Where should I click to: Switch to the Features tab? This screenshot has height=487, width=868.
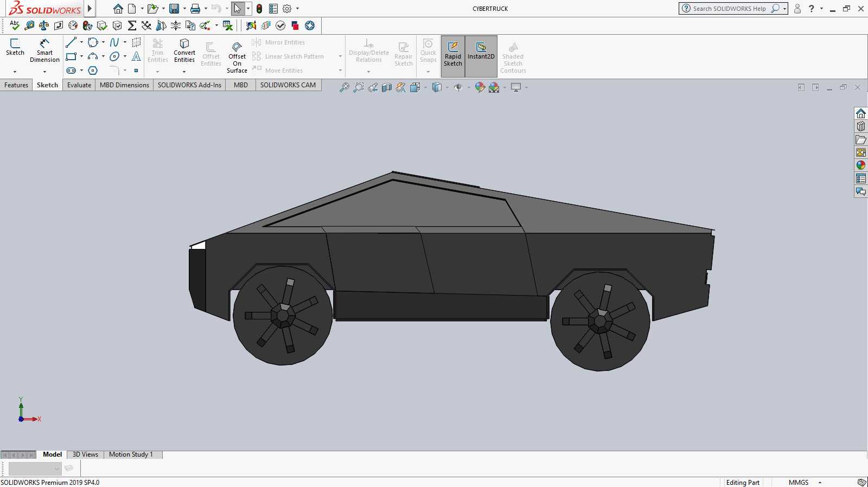click(16, 85)
